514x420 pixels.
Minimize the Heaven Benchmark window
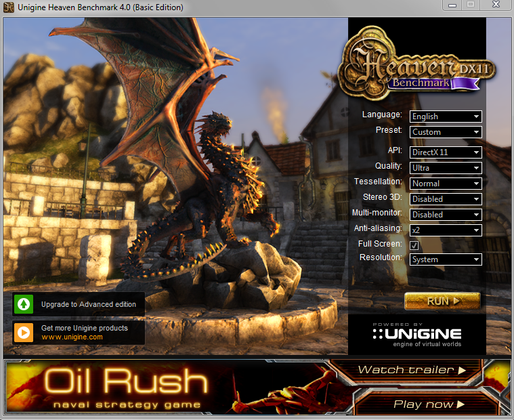click(452, 5)
